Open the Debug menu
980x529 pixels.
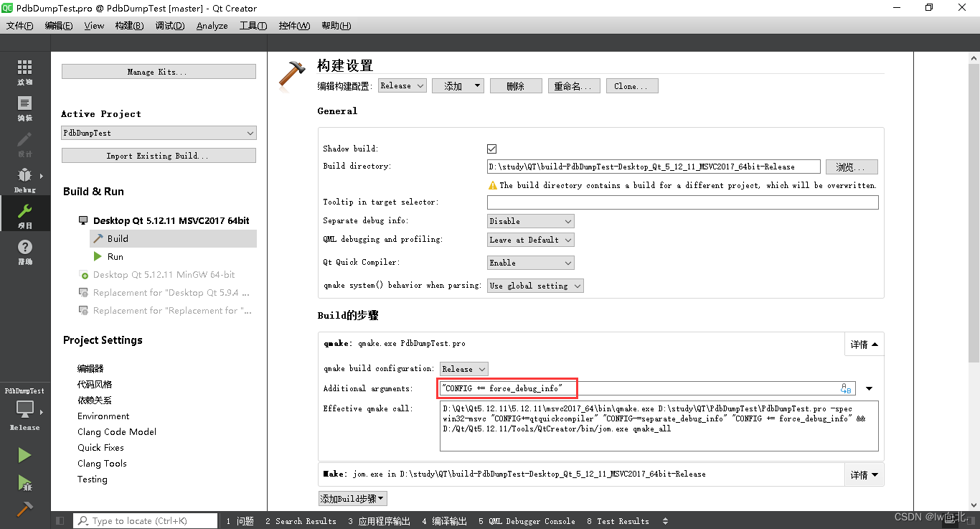(x=170, y=26)
